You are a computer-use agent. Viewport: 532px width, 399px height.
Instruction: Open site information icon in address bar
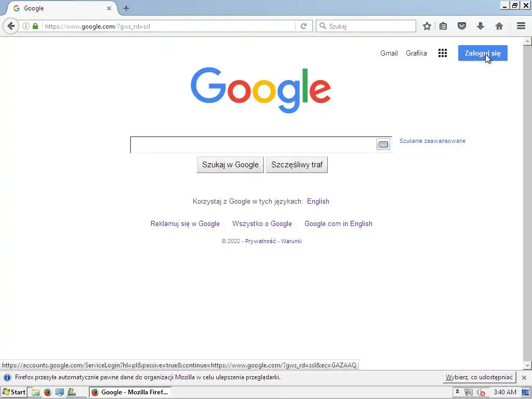(26, 26)
